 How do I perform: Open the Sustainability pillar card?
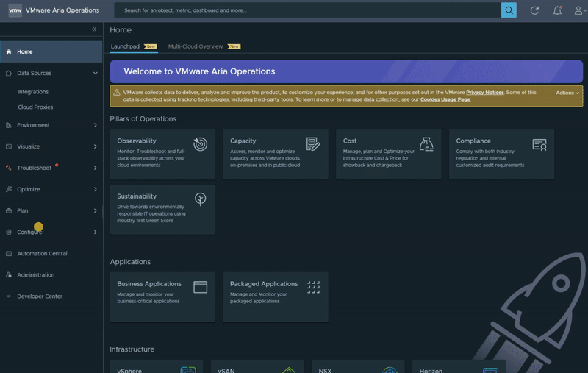coord(162,210)
